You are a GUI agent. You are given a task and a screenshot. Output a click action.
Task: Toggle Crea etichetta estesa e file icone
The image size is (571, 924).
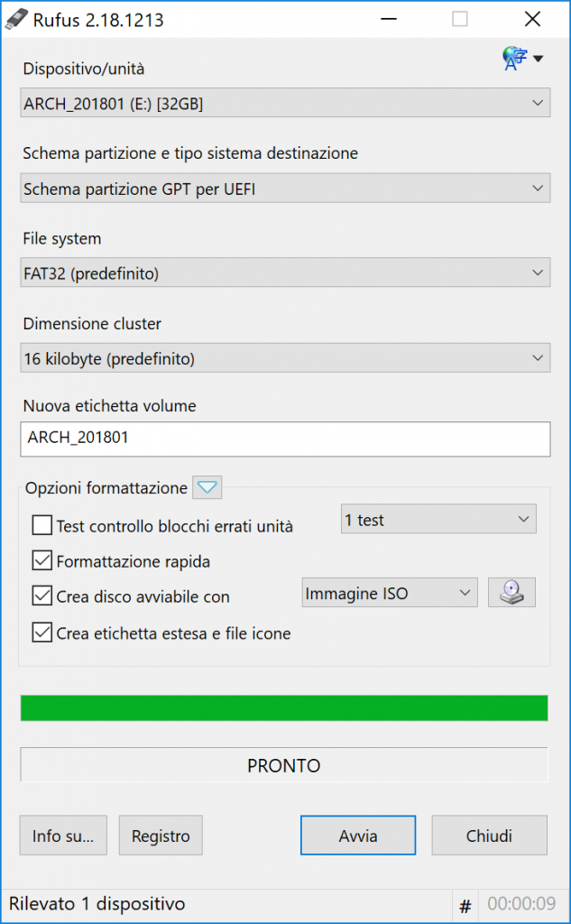point(42,633)
